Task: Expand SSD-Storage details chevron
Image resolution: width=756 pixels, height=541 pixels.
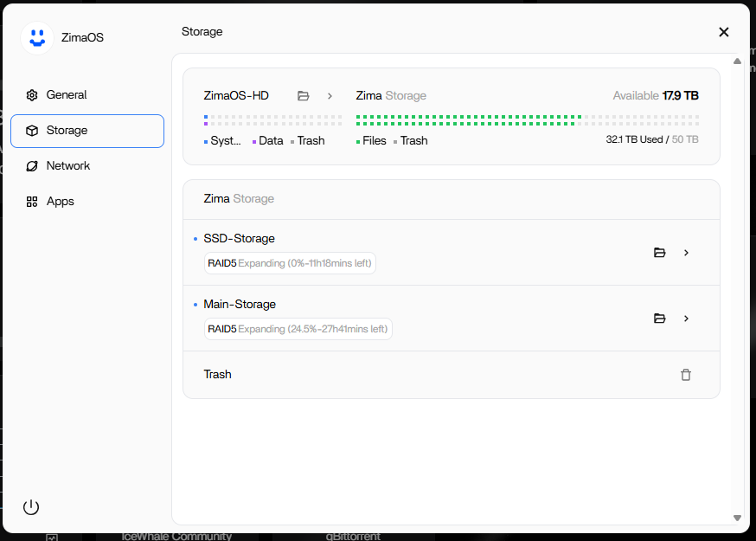Action: 686,253
